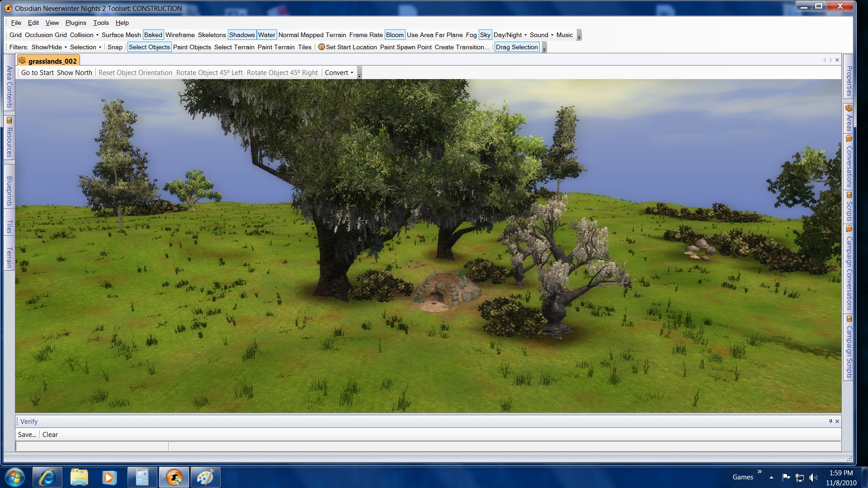Open the Scripts side panel
Screen dimensions: 868x488
[x=849, y=207]
